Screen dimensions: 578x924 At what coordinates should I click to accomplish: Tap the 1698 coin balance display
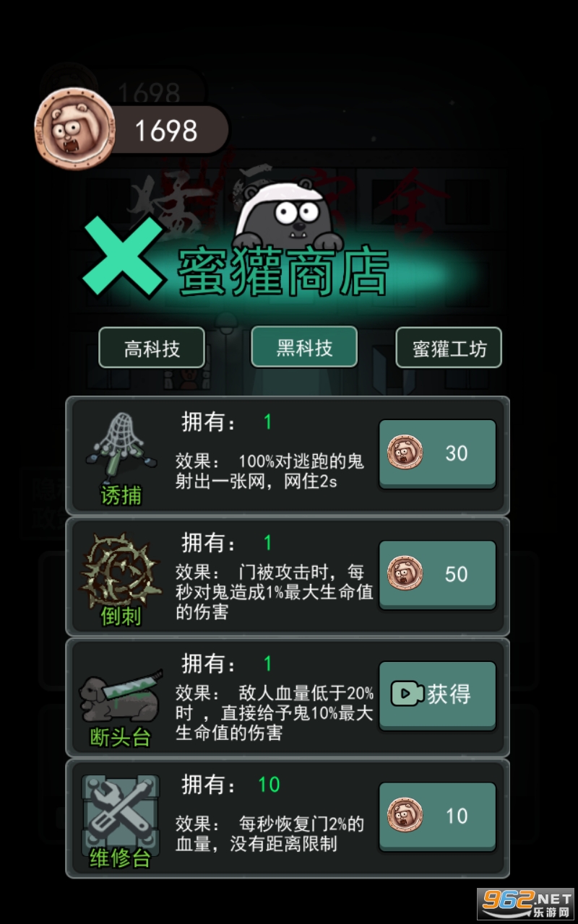167,131
